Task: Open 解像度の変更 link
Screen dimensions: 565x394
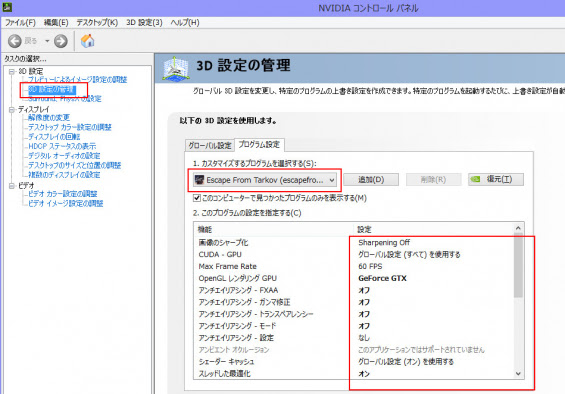Action: point(49,118)
